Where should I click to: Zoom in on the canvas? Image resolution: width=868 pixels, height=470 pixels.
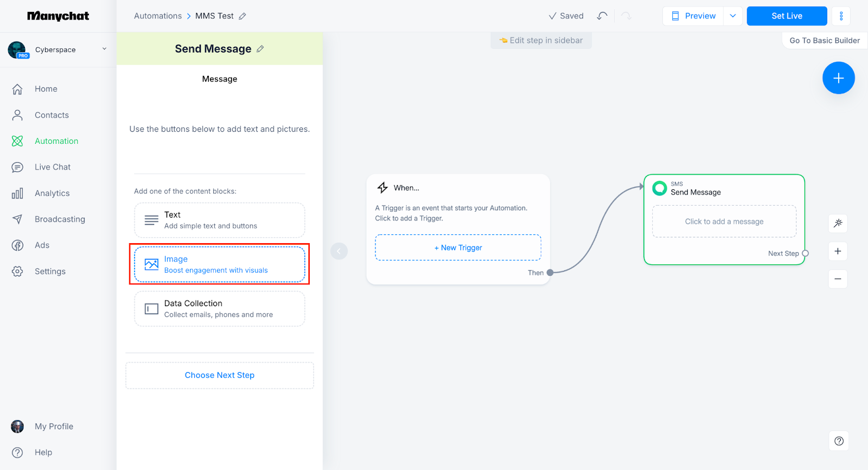(838, 251)
